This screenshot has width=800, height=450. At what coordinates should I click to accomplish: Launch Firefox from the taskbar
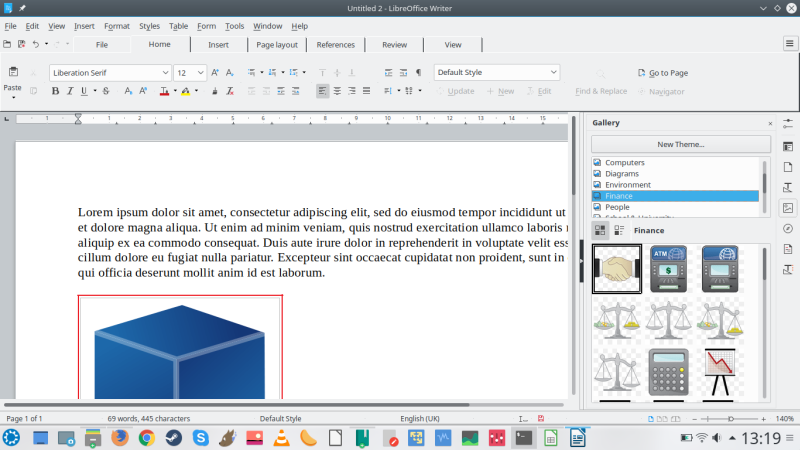[120, 438]
